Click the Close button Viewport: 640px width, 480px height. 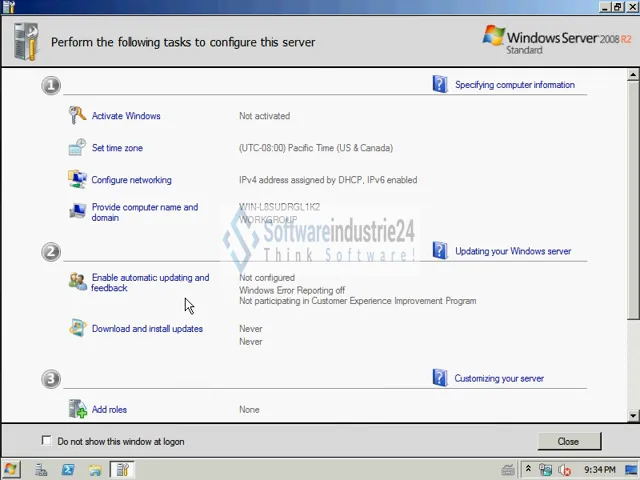(567, 441)
